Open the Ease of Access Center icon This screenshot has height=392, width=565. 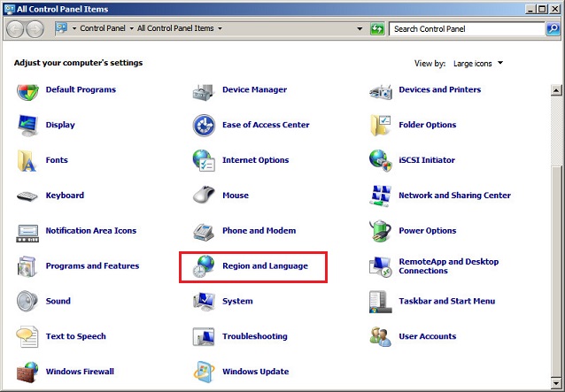point(204,126)
